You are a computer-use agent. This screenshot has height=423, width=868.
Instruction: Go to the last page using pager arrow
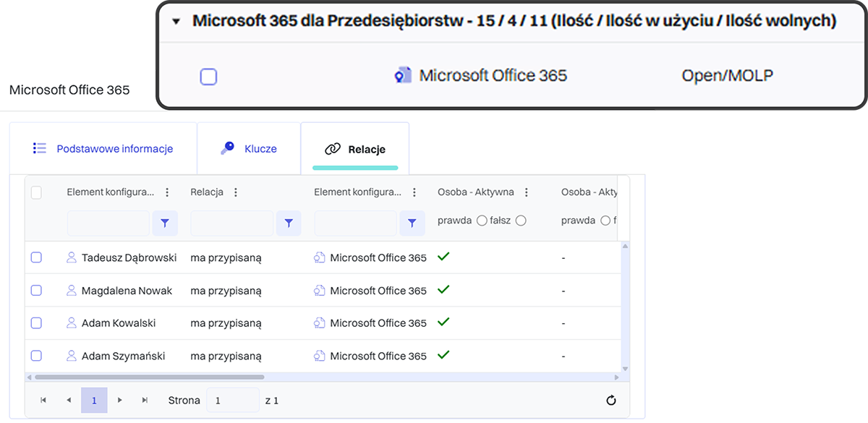coord(145,400)
